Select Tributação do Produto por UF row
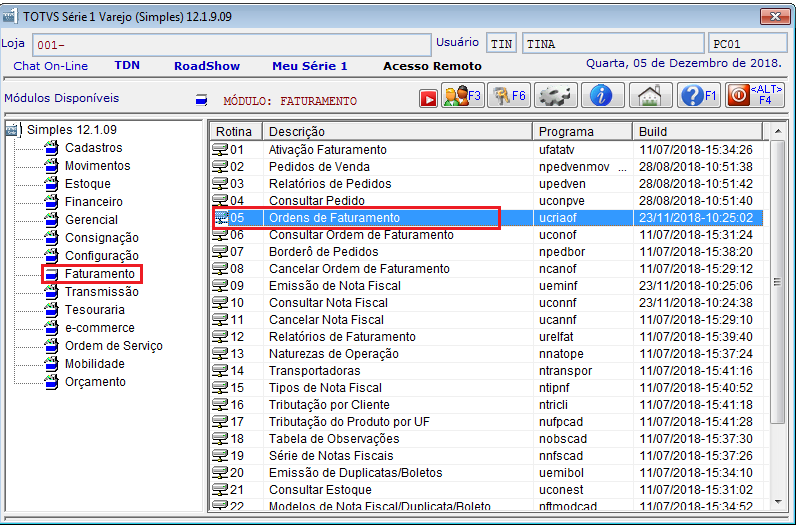Viewport: 797px width, 525px height. (487, 422)
